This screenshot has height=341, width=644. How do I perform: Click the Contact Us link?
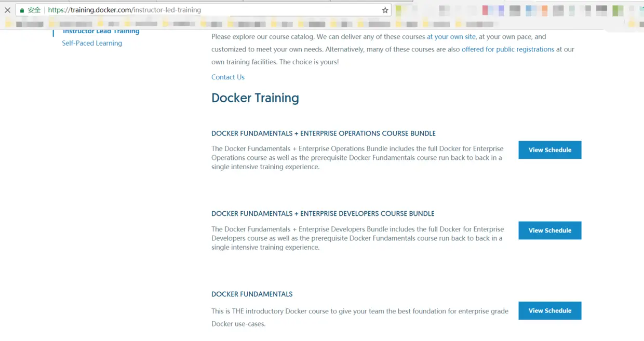(x=227, y=77)
